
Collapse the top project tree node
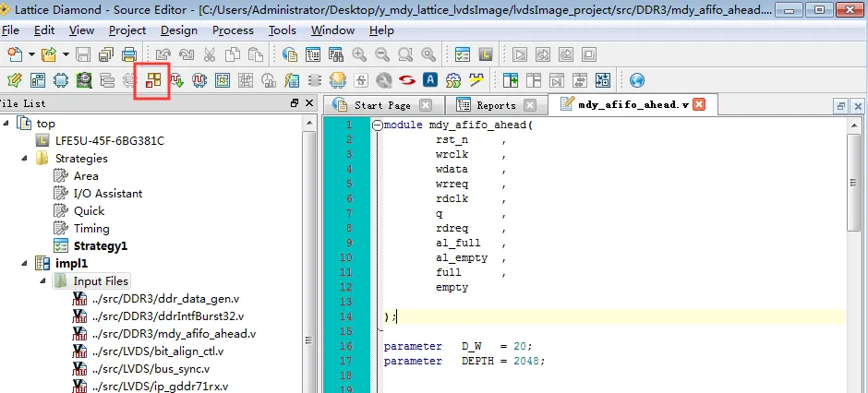tap(6, 124)
